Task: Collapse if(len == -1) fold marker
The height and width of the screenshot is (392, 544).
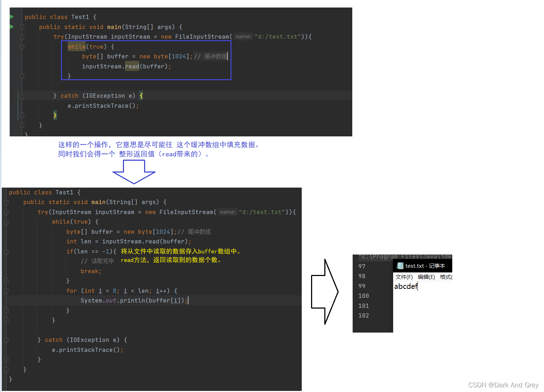Action: (x=6, y=252)
